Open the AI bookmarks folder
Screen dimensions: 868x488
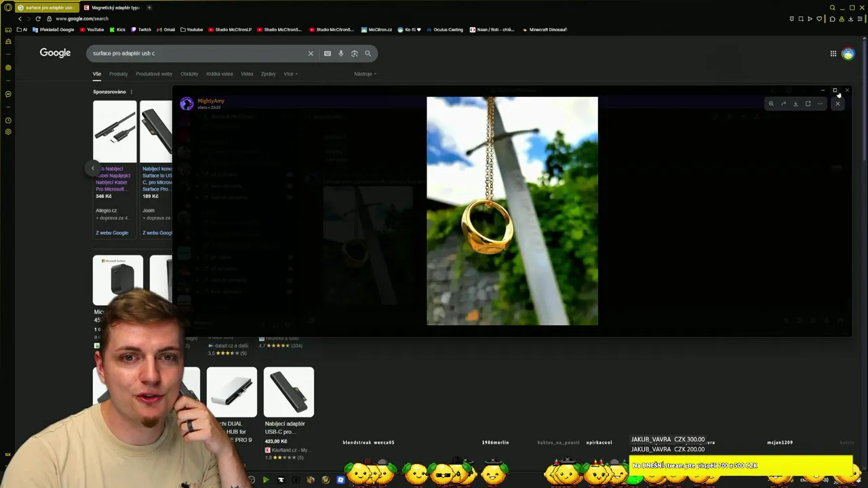click(x=22, y=30)
